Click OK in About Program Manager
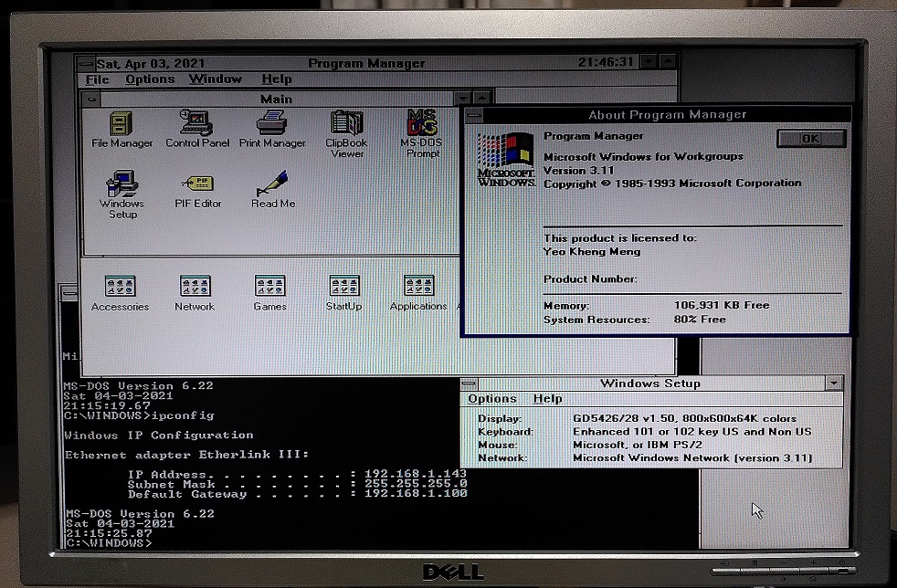 click(x=810, y=139)
